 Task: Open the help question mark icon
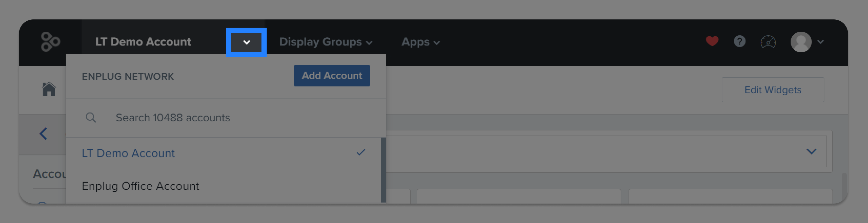point(740,41)
